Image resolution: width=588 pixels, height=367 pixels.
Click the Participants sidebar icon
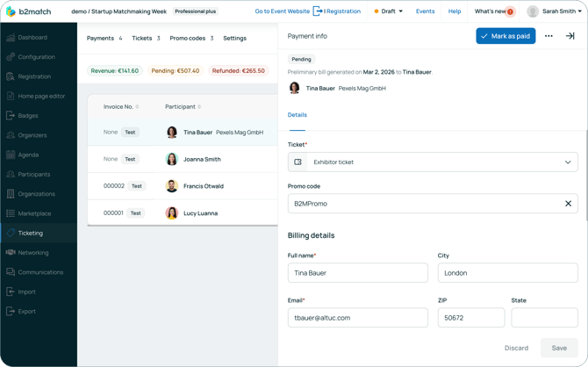click(11, 174)
